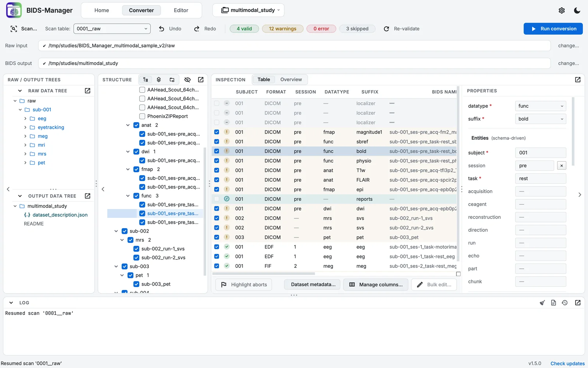Image resolution: width=588 pixels, height=368 pixels.
Task: Click Run conversion button
Action: [553, 29]
